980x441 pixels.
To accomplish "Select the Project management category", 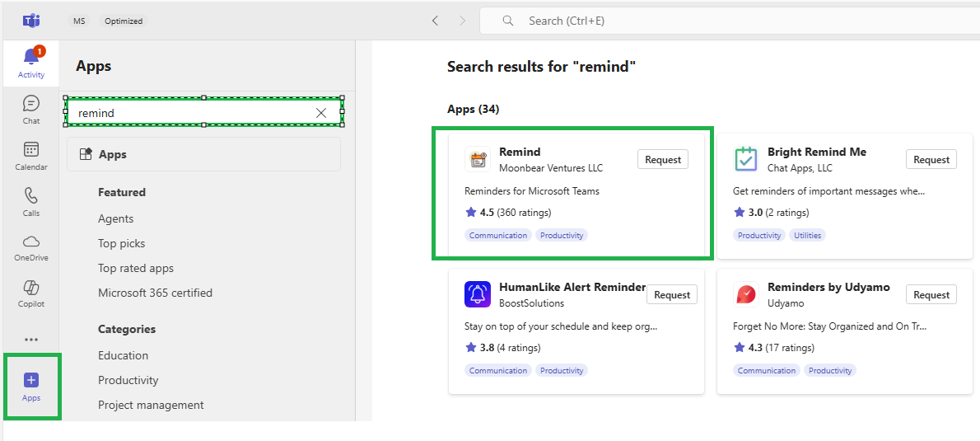I will pos(151,405).
